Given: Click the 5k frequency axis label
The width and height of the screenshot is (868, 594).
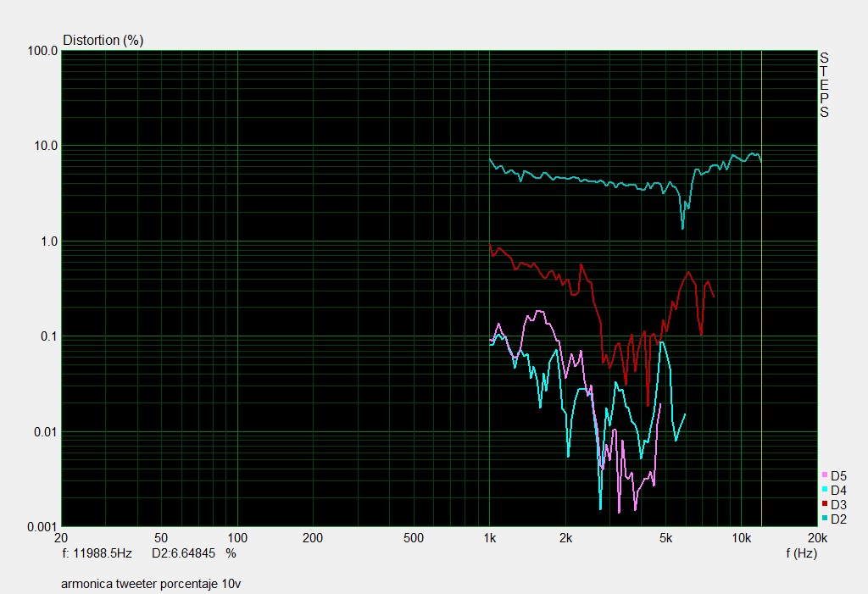Looking at the screenshot, I should point(665,538).
